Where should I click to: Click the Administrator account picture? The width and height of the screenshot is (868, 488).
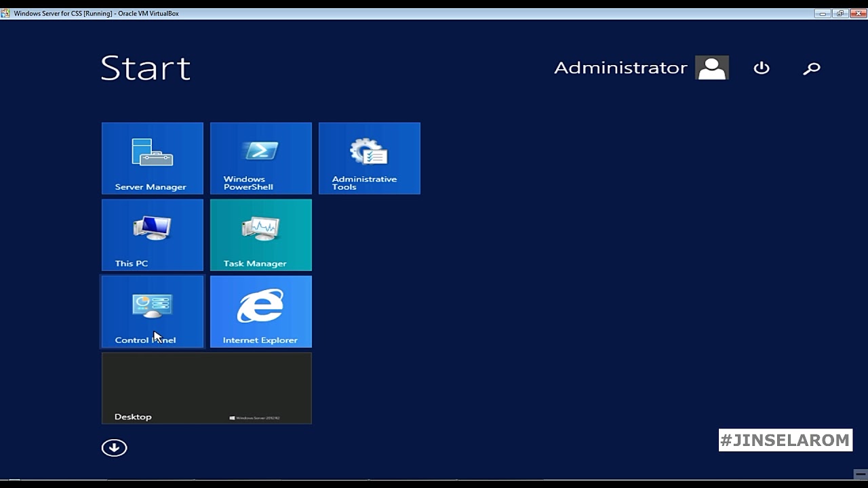pos(712,68)
